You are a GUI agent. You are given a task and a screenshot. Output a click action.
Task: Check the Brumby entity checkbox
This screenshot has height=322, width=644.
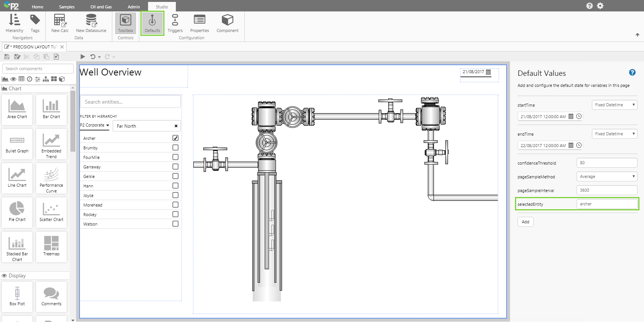point(175,147)
